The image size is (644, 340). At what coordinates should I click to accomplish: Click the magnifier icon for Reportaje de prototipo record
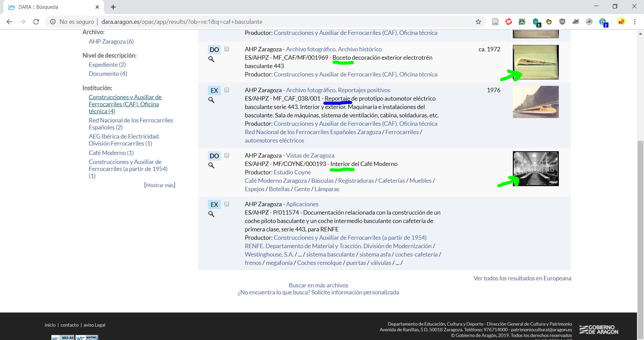point(211,100)
